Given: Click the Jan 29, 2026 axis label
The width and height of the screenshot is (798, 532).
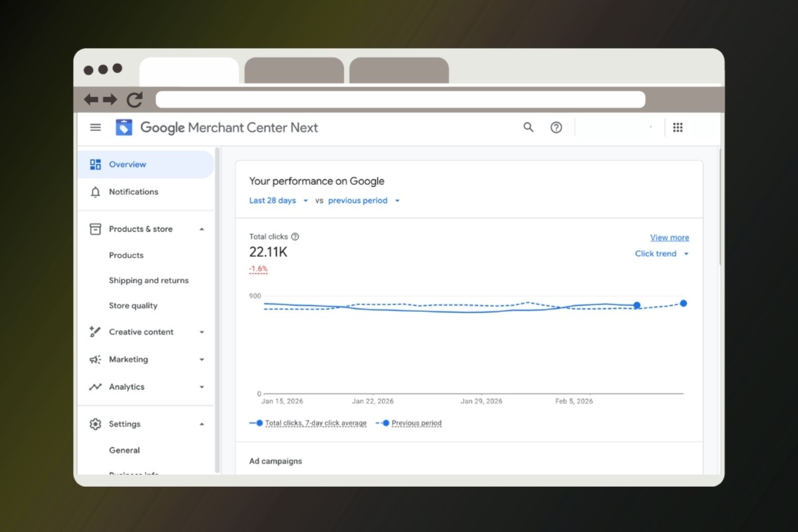Looking at the screenshot, I should coord(481,401).
